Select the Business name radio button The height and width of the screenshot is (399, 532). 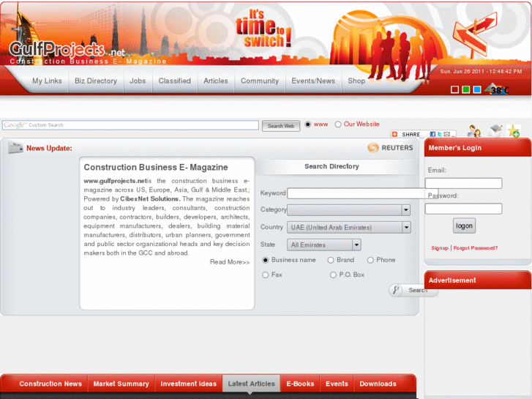[x=266, y=260]
